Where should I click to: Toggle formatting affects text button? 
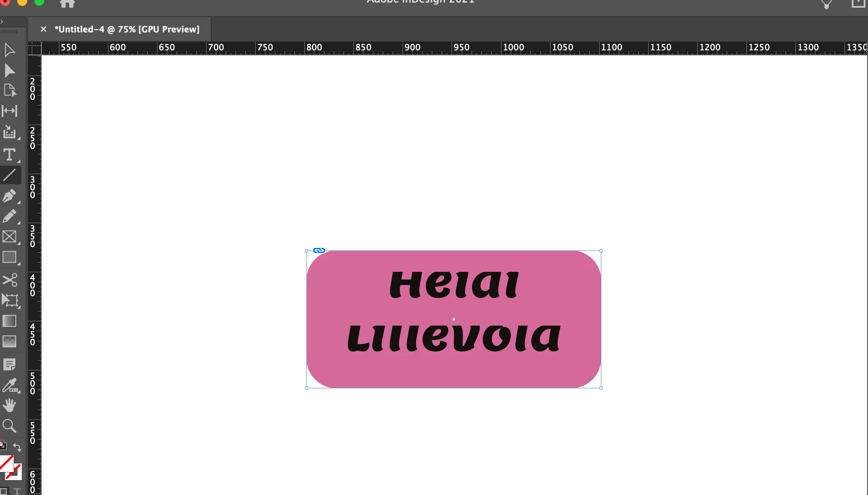pyautogui.click(x=17, y=492)
